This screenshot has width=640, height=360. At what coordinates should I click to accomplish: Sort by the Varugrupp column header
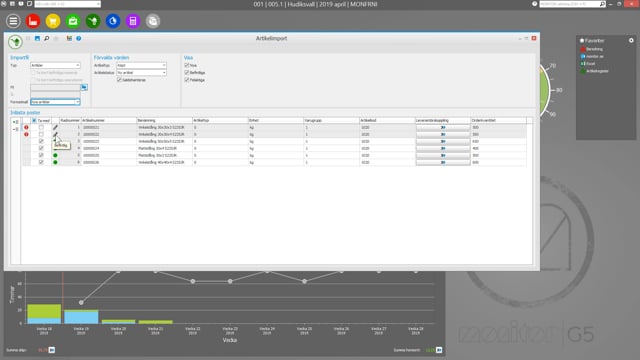[x=331, y=120]
